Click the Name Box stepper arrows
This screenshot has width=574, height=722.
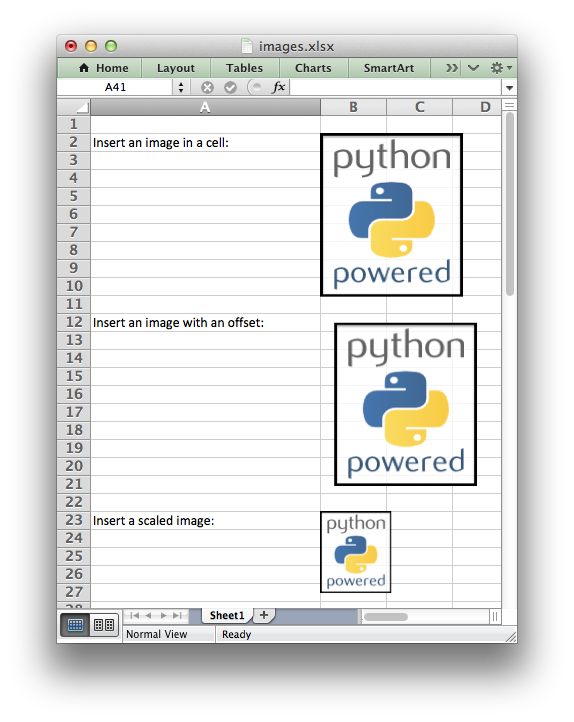[181, 87]
